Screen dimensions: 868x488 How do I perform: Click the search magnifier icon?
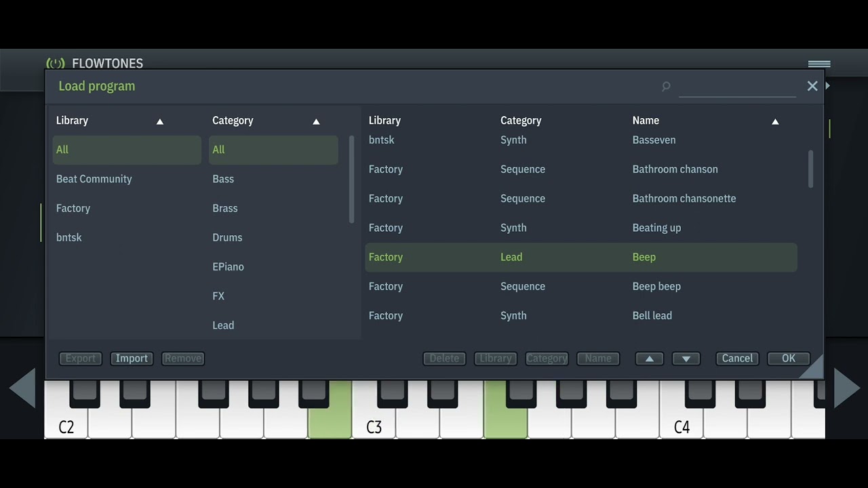pos(666,86)
